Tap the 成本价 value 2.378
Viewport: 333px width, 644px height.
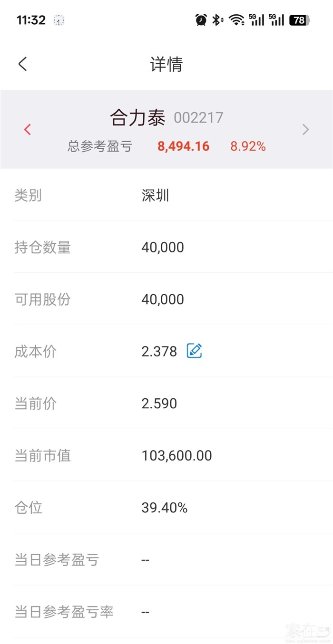pyautogui.click(x=159, y=351)
